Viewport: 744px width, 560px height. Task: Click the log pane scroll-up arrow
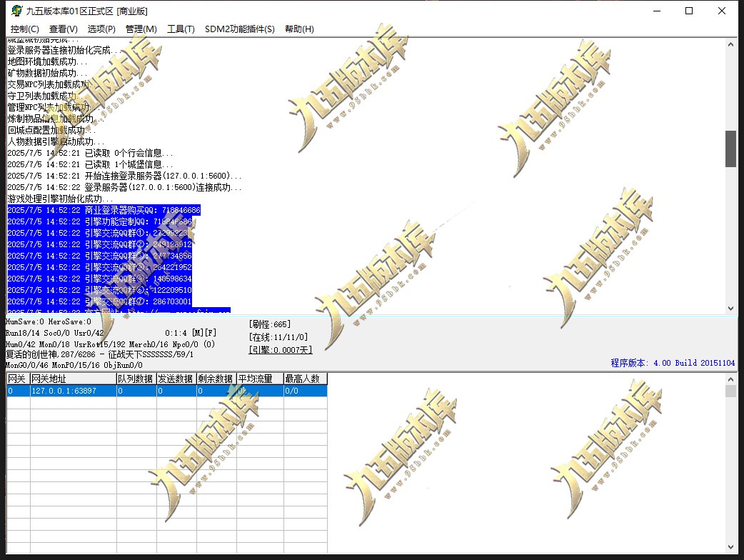pyautogui.click(x=730, y=44)
